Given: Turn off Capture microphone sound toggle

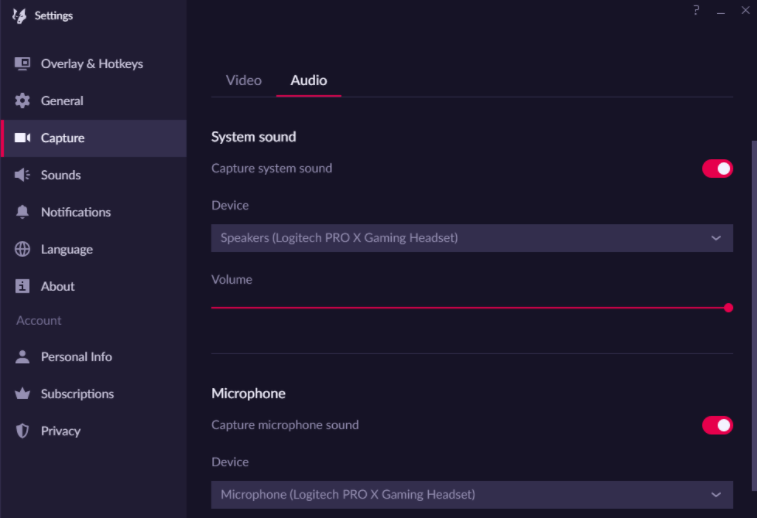Looking at the screenshot, I should pyautogui.click(x=717, y=425).
